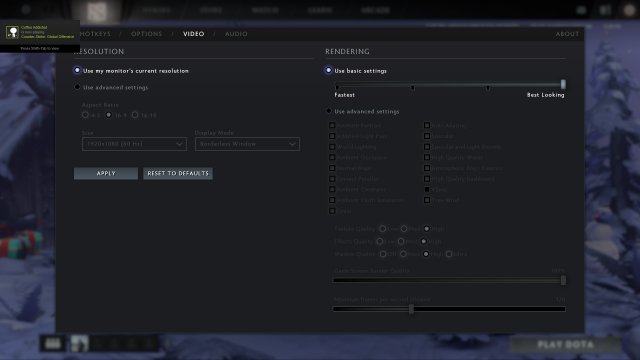Open the Learn menu in top bar
Image resolution: width=640 pixels, height=360 pixels.
pyautogui.click(x=320, y=10)
